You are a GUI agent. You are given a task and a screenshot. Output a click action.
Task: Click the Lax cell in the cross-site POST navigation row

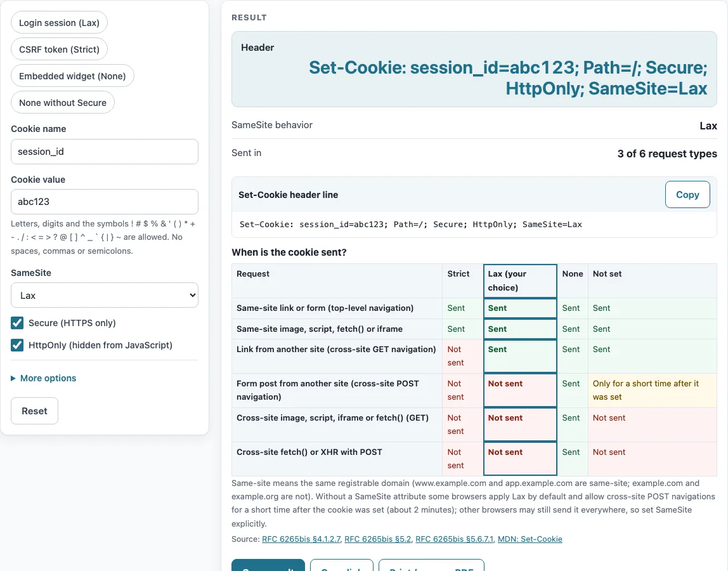[x=520, y=390]
